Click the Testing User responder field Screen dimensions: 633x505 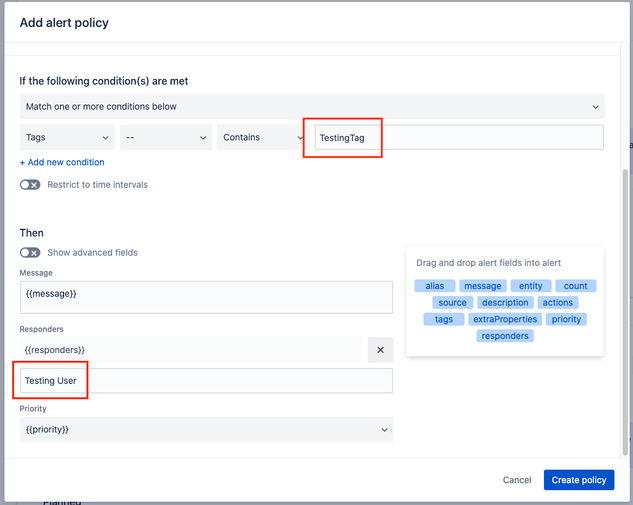(x=206, y=380)
